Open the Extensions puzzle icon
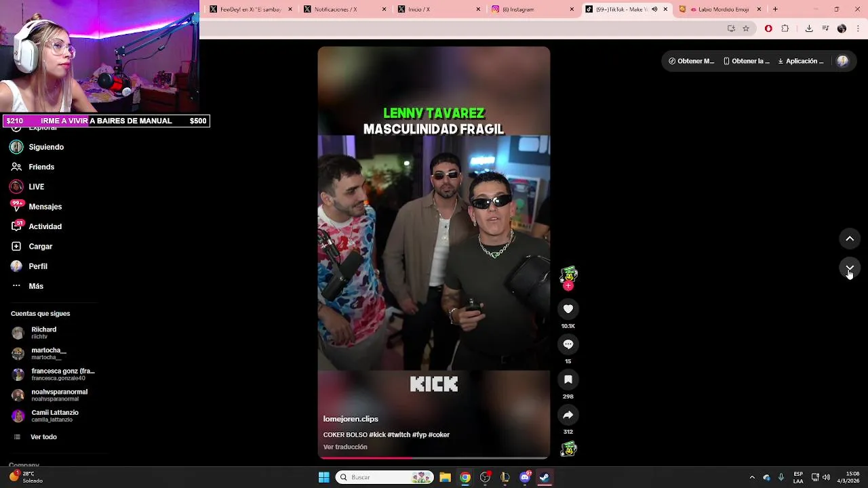 pyautogui.click(x=785, y=28)
